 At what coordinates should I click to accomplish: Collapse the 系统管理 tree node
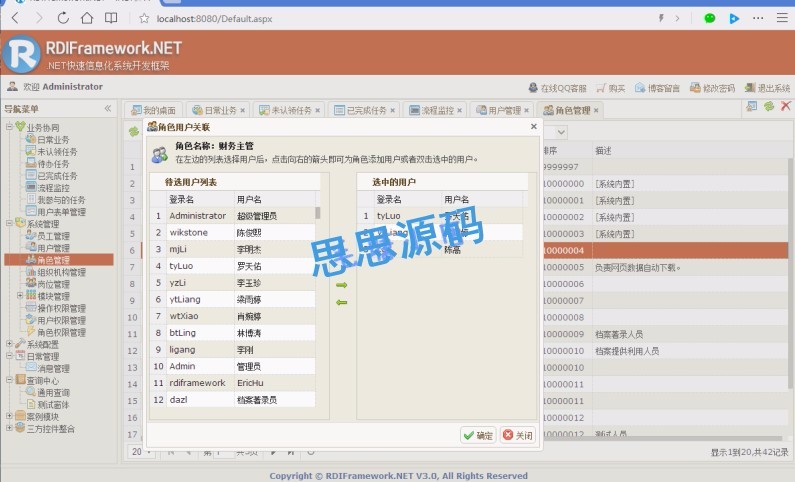coord(9,223)
